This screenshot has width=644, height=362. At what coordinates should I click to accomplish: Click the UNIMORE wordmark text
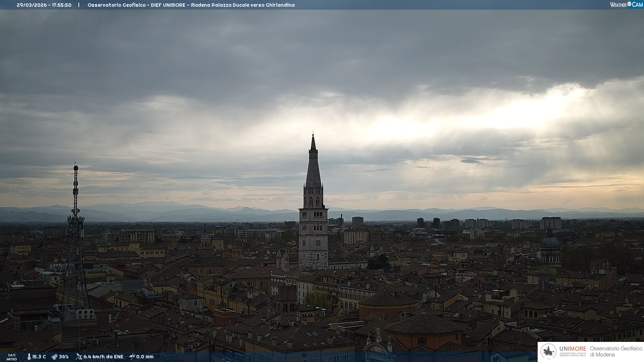click(x=573, y=349)
